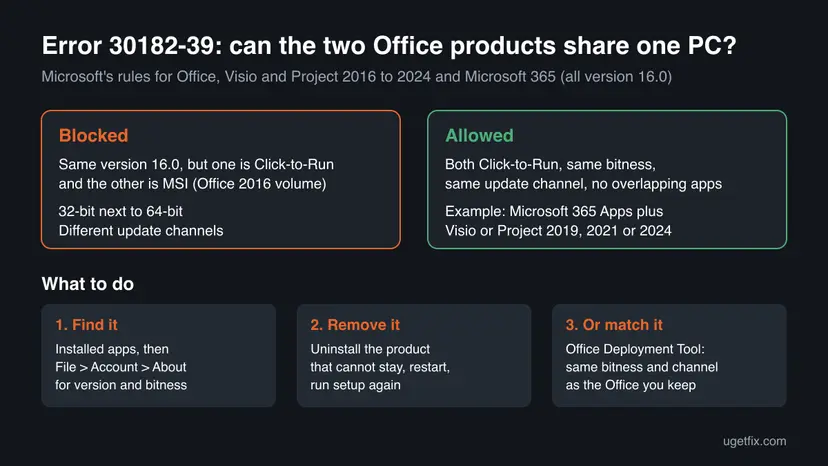Viewport: 828px width, 466px height.
Task: Click the text 'Same version 16.0, but one is Click-to-Run'
Action: (196, 164)
